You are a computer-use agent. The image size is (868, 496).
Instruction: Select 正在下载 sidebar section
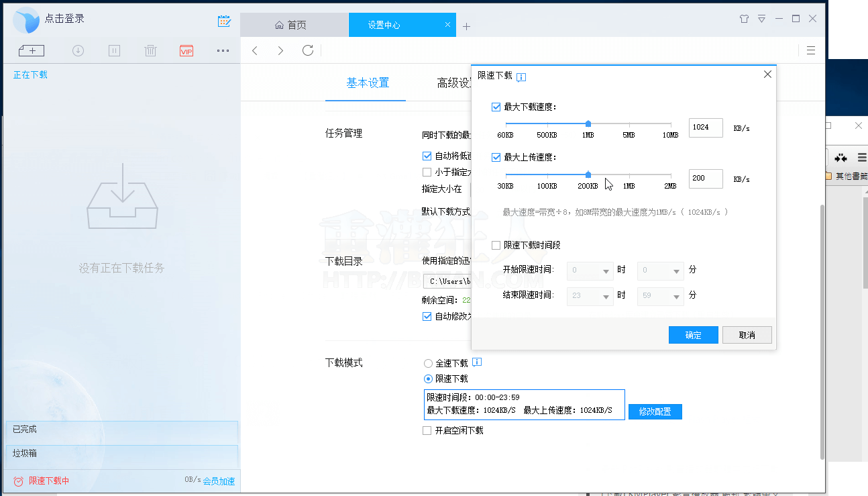(30, 75)
